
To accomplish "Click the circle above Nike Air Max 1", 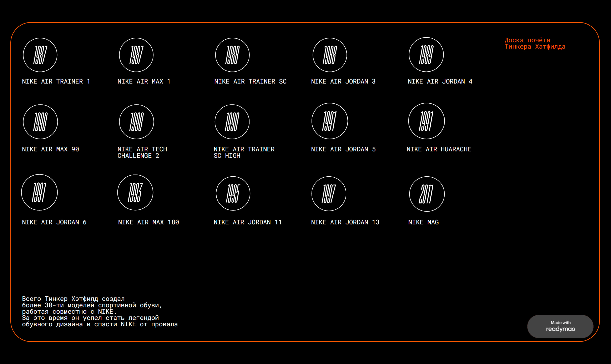I will point(136,55).
